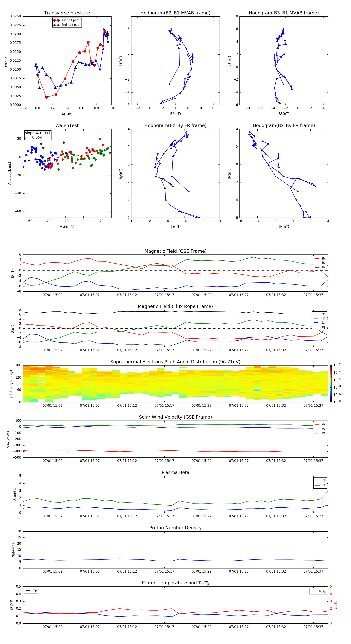Select the "1st half path" legend entry
Viewport: 351px width, 644px height.
click(67, 20)
